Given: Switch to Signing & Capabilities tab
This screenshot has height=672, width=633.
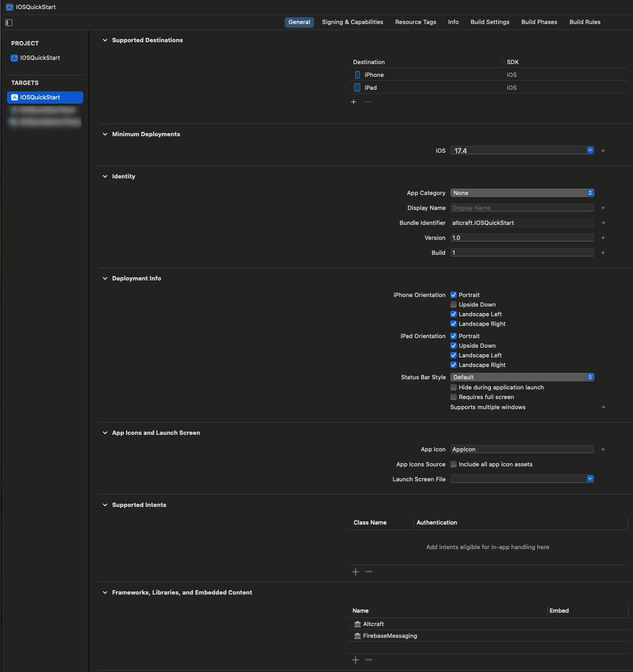Looking at the screenshot, I should click(352, 22).
